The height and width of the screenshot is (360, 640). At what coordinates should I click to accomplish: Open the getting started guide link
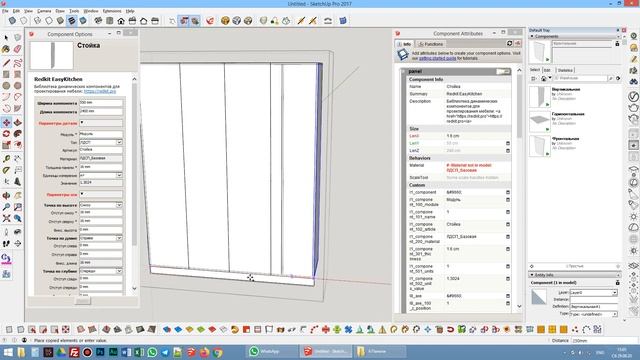pos(437,58)
